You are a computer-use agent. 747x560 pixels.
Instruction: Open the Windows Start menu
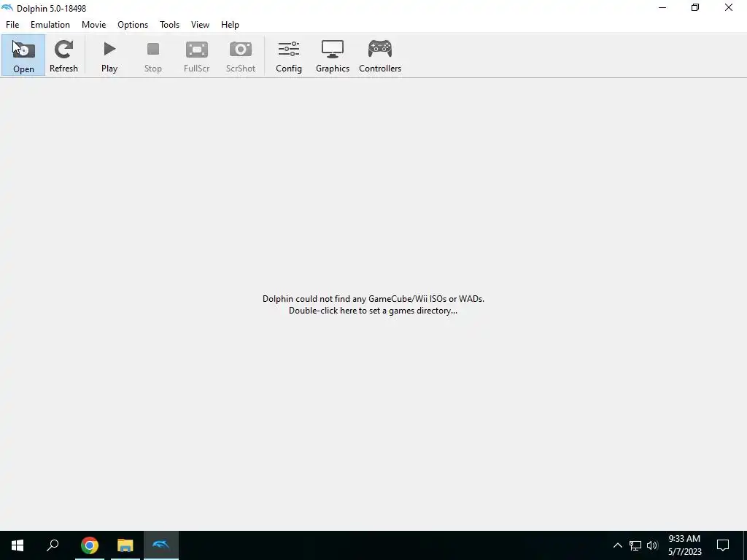18,545
